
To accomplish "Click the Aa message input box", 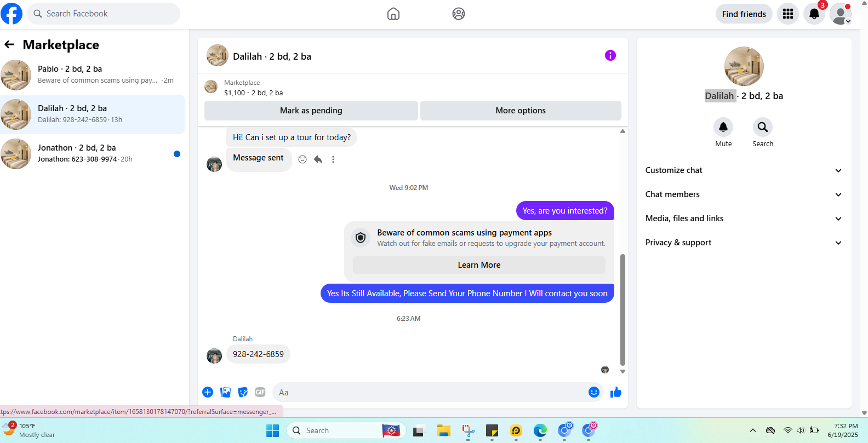I will pos(429,392).
